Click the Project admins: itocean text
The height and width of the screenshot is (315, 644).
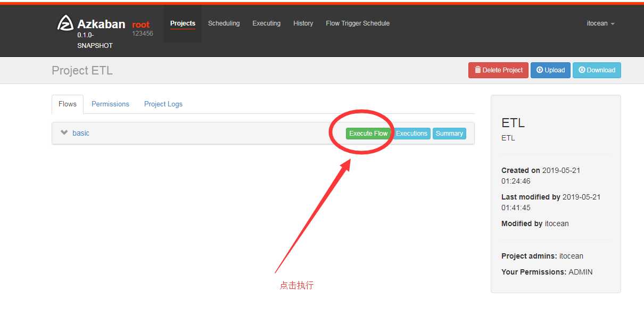[x=542, y=256]
